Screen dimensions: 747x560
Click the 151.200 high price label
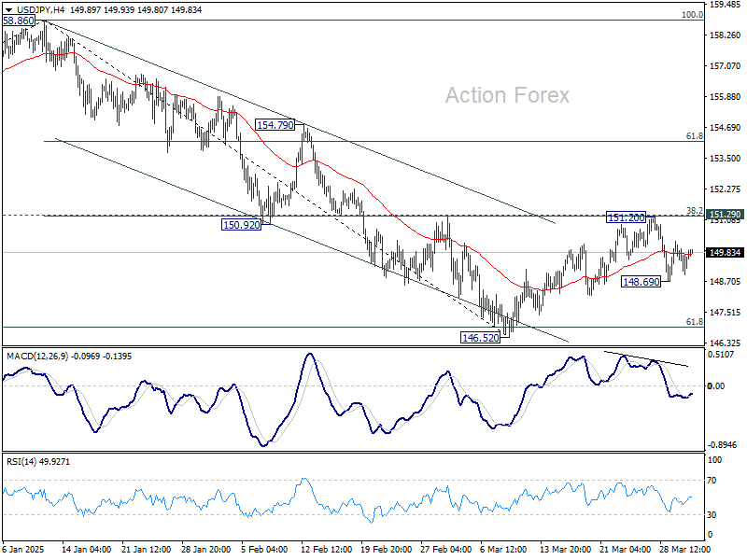pos(626,217)
